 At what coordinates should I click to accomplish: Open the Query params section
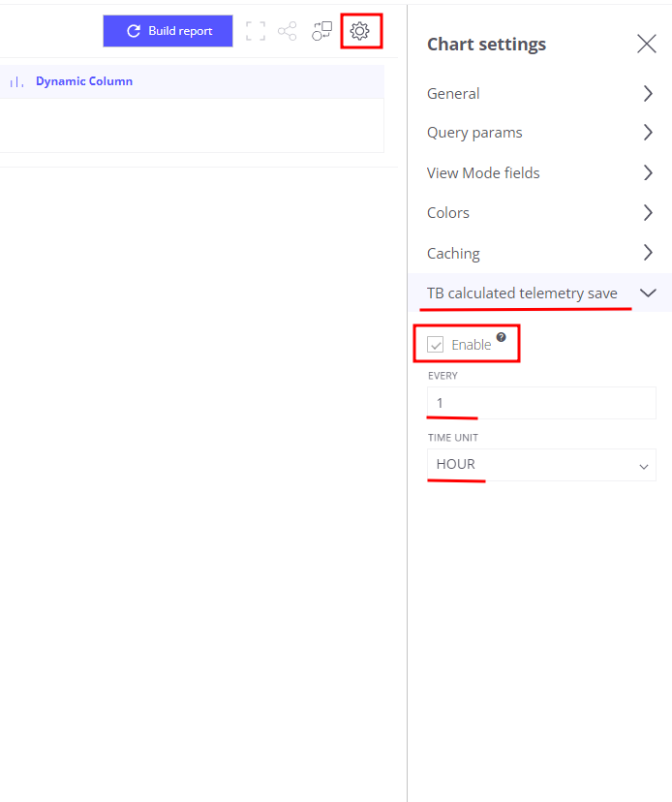coord(540,133)
